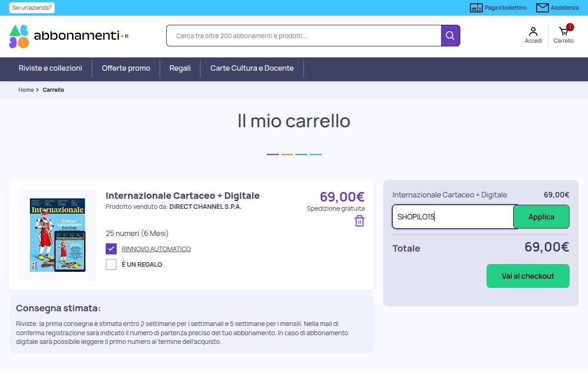588x382 pixels.
Task: Click the Paga il bollettino icon
Action: (x=476, y=8)
